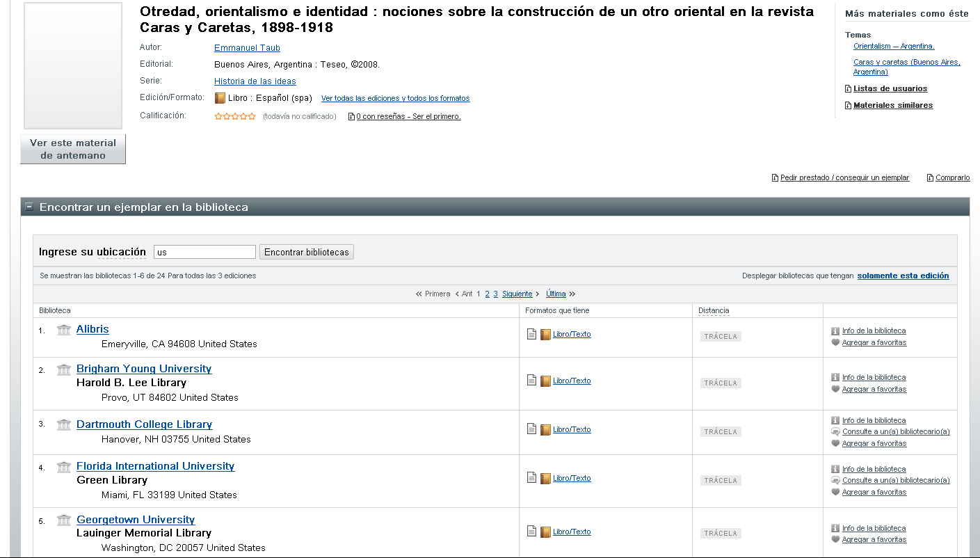The width and height of the screenshot is (980, 558).
Task: Jump to Comprarlo section
Action: 952,178
